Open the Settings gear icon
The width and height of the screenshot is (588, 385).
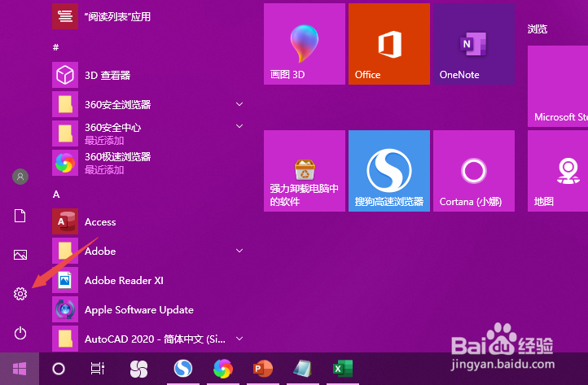pyautogui.click(x=20, y=294)
